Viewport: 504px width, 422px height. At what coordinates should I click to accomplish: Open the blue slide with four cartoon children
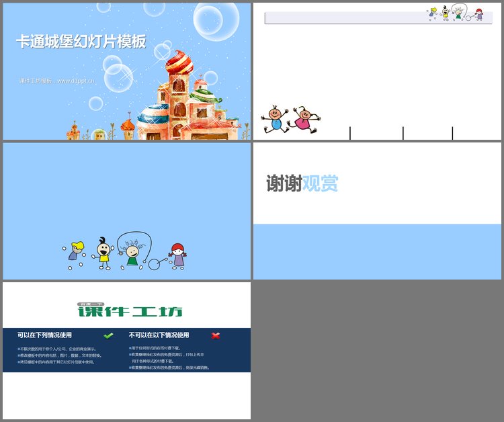coord(126,211)
